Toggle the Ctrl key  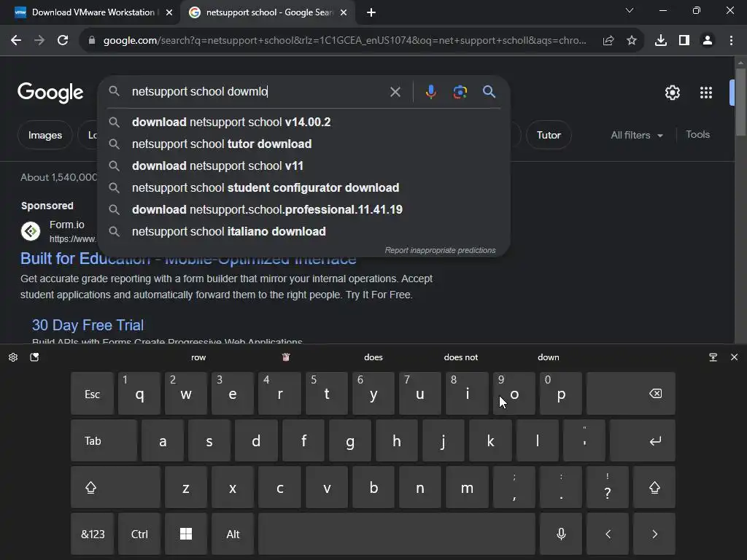point(139,534)
